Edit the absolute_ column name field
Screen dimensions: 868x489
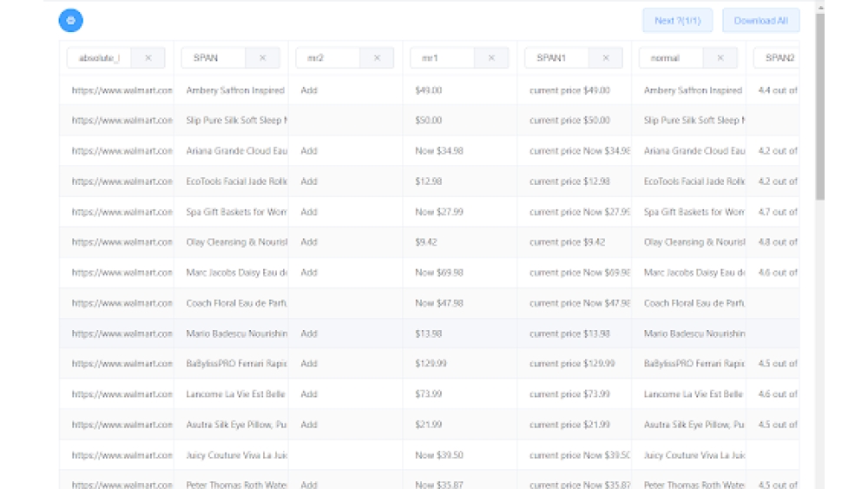click(99, 57)
